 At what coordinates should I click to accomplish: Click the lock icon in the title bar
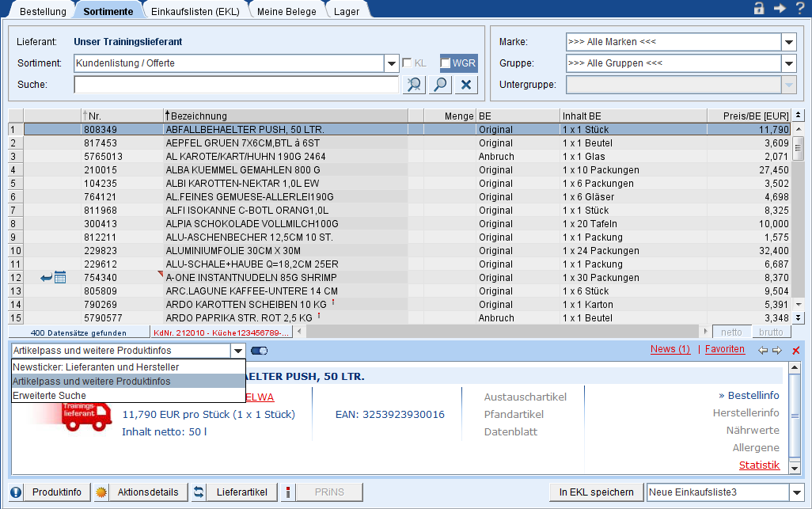[759, 8]
